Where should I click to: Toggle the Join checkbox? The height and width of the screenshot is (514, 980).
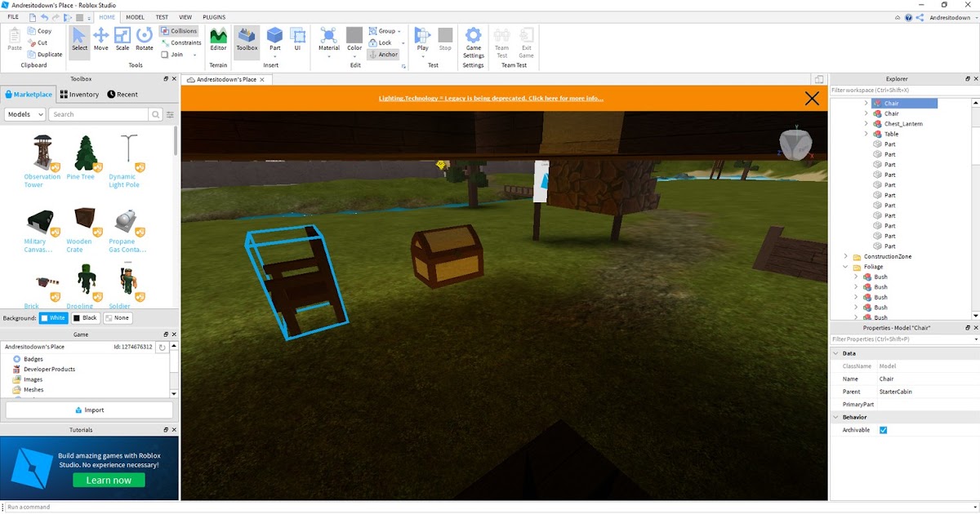(172, 55)
